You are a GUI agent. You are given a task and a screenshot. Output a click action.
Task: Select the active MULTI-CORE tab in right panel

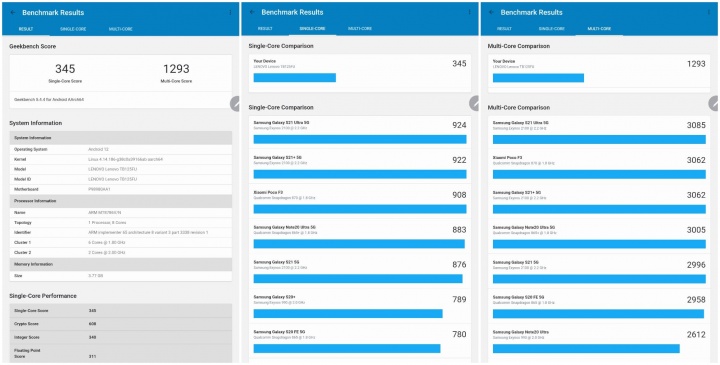click(x=599, y=28)
